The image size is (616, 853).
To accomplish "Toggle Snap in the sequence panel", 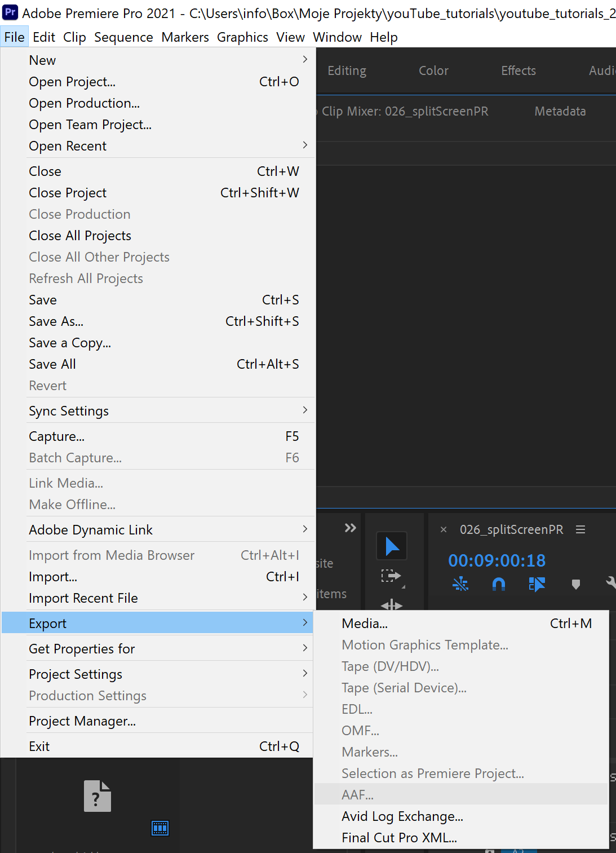I will (499, 584).
